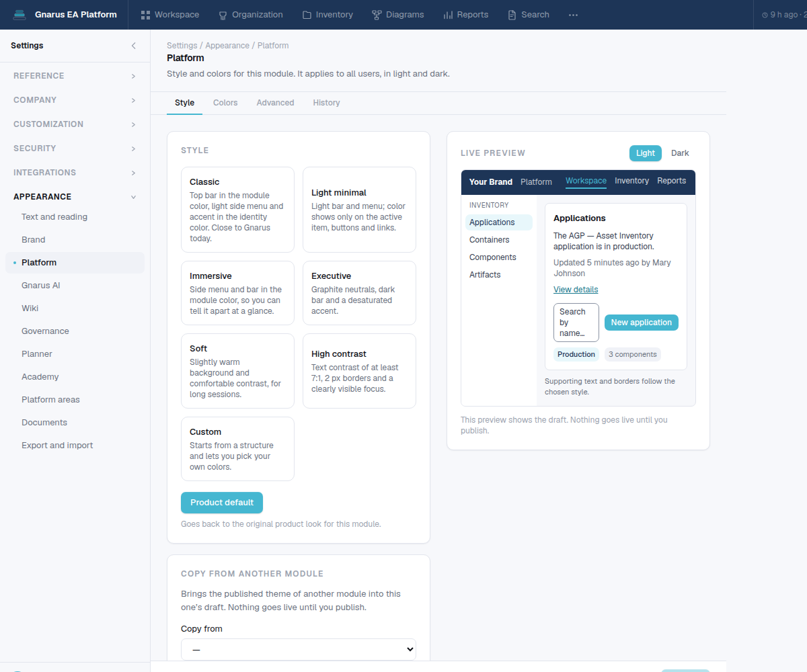This screenshot has height=672, width=807.
Task: Expand the Company settings section
Action: (75, 100)
